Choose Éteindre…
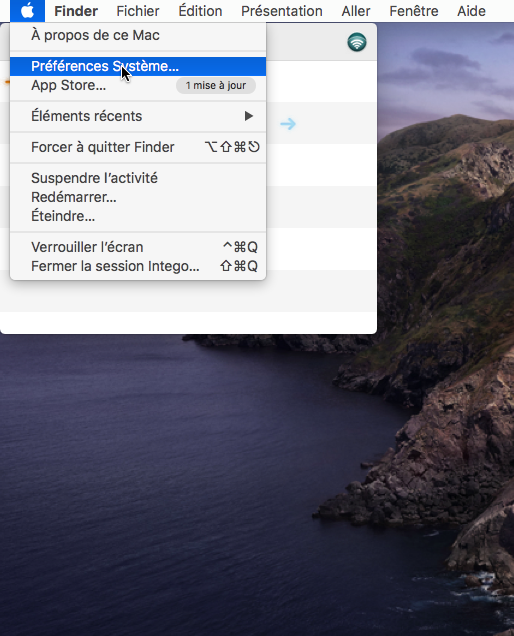 [x=138, y=216]
